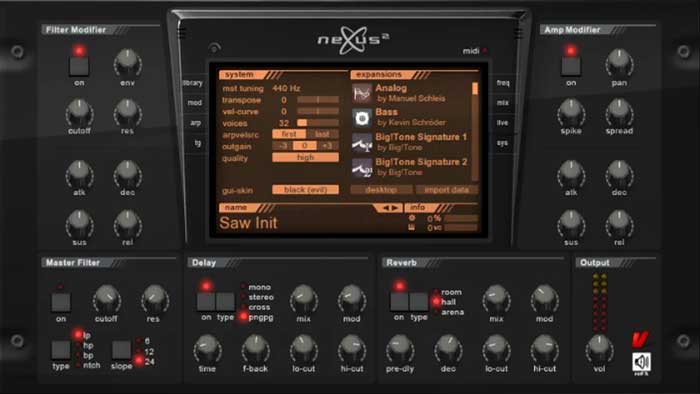Open the mix tab
700x394 pixels.
(x=503, y=103)
